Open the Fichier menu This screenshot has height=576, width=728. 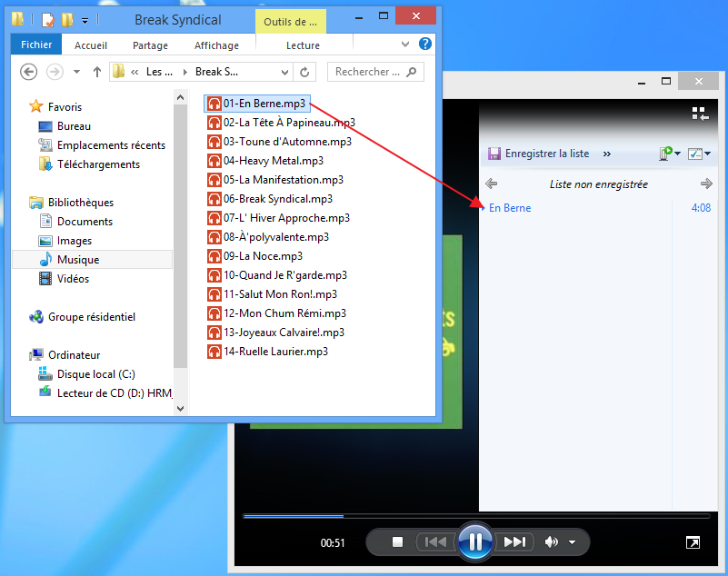[x=35, y=44]
